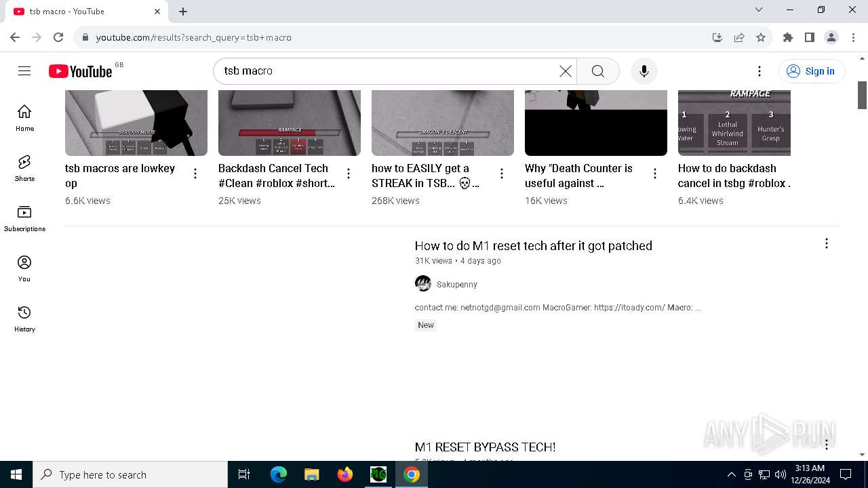Open Chrome three-dot menu
Screen dimensions: 868x488
point(853,37)
